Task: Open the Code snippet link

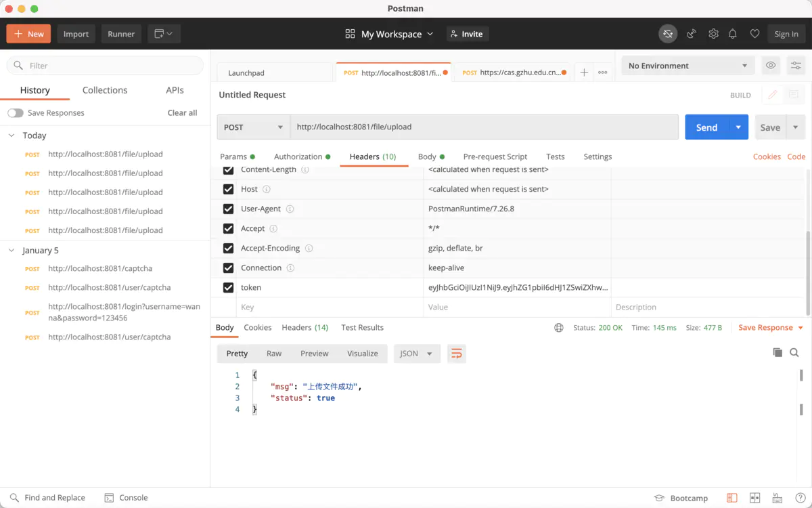Action: [796, 156]
